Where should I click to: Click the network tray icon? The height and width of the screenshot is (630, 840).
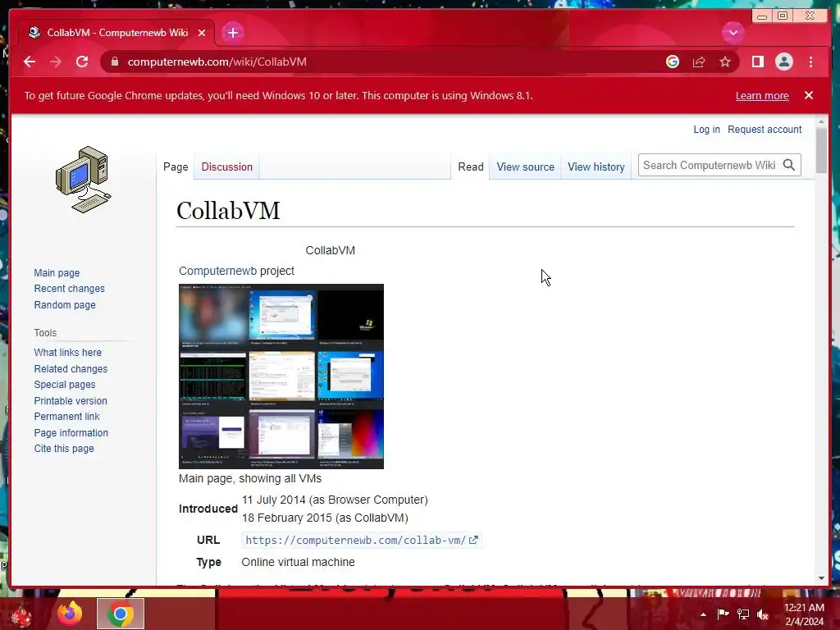(x=742, y=614)
